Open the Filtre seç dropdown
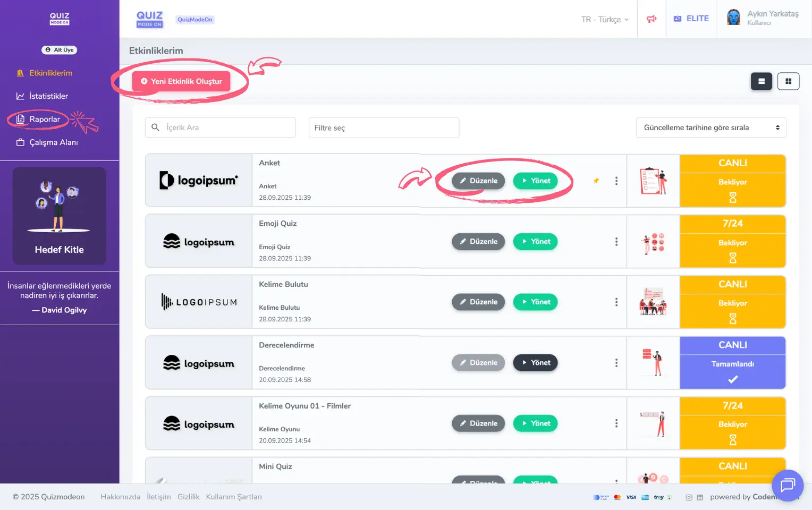The image size is (812, 510). pyautogui.click(x=384, y=127)
